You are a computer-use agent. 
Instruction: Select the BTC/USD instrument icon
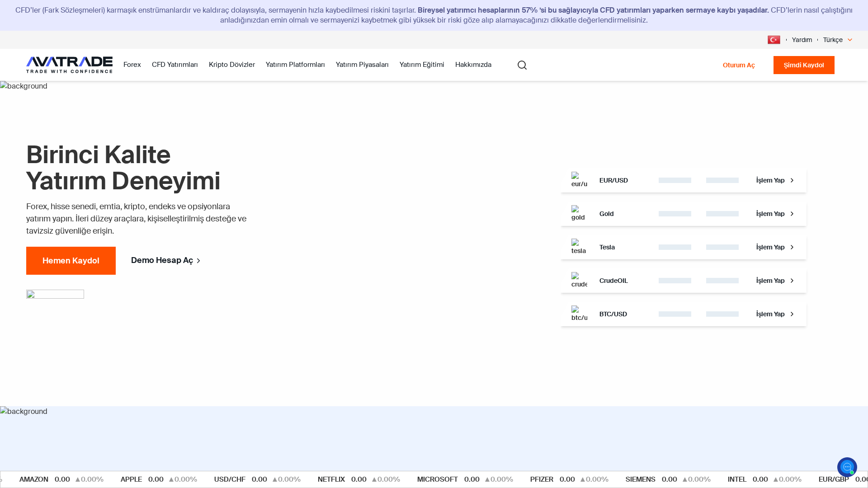click(x=579, y=314)
